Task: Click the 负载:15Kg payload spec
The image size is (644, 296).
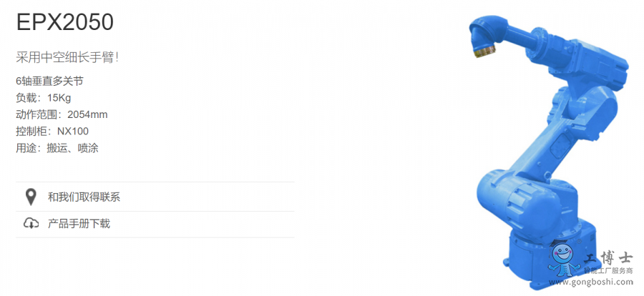Action: (44, 98)
